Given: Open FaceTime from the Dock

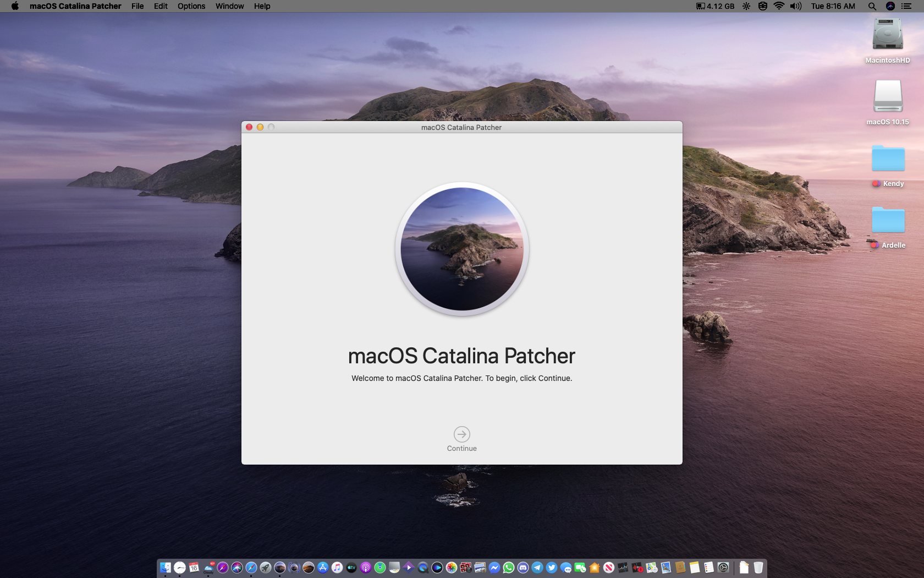Looking at the screenshot, I should [580, 568].
